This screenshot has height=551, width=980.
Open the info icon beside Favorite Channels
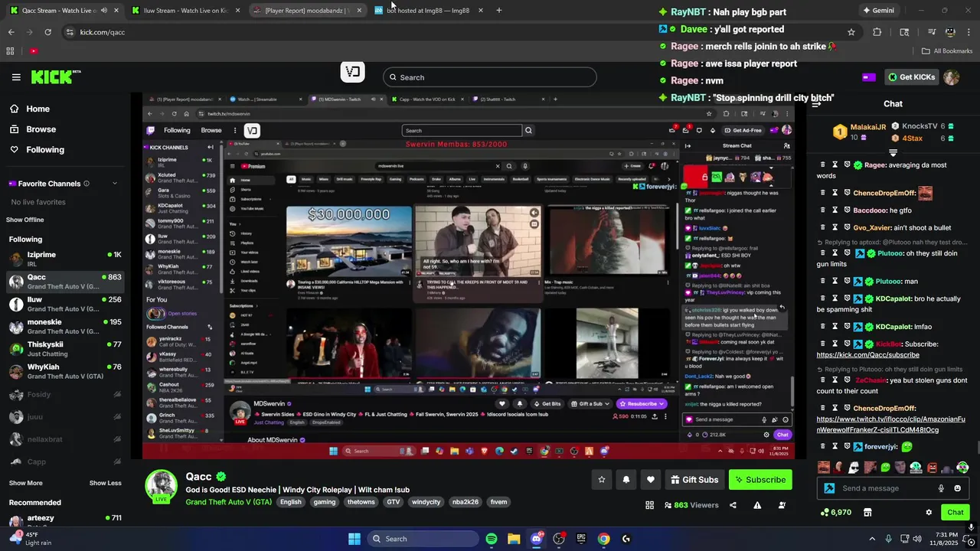[86, 184]
